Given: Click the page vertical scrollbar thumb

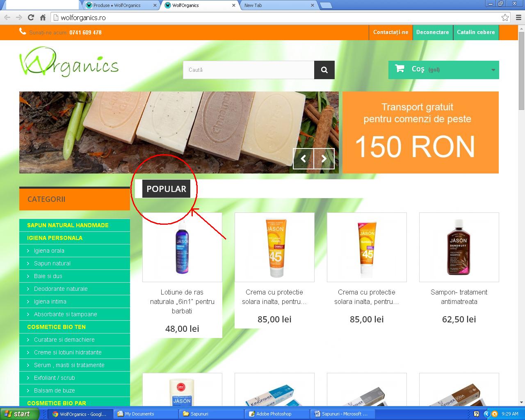Looking at the screenshot, I should pos(521,71).
